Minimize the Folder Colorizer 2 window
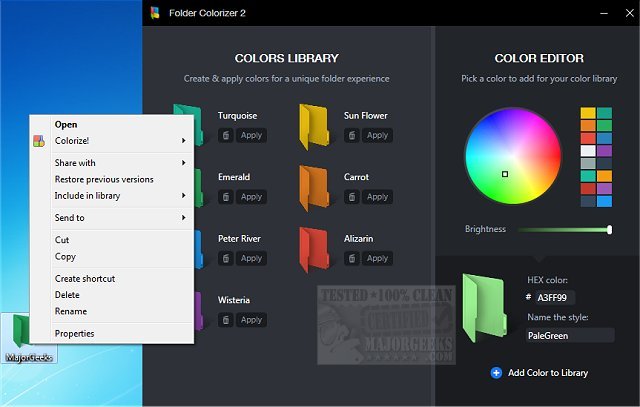The height and width of the screenshot is (407, 640). (x=604, y=13)
